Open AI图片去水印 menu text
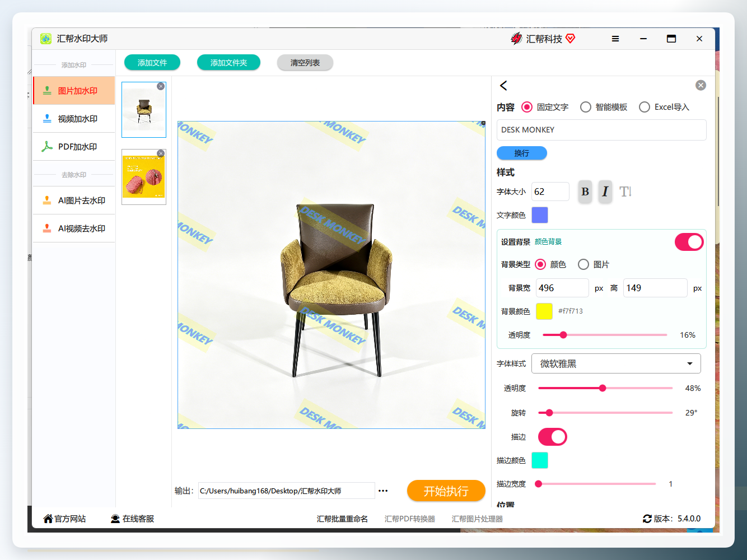This screenshot has width=747, height=560. pyautogui.click(x=82, y=200)
